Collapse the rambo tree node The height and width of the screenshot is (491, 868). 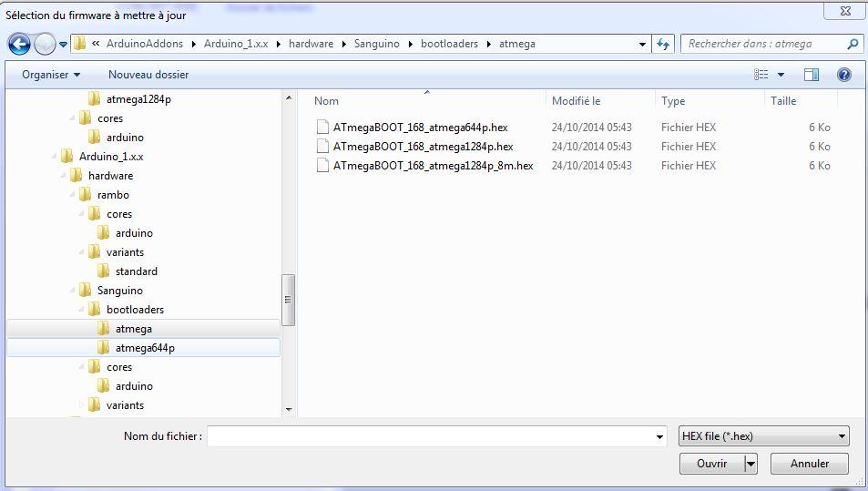73,195
